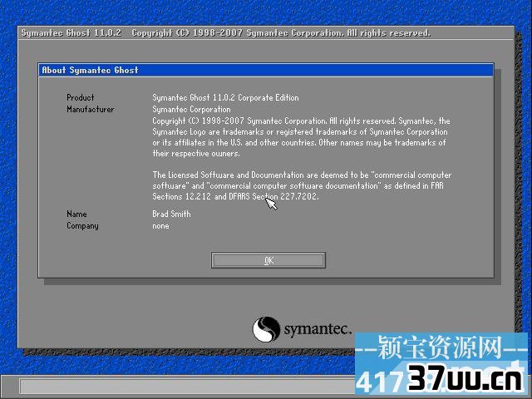Click the 'their respective owners.' line
This screenshot has height=399, width=532.
click(196, 153)
